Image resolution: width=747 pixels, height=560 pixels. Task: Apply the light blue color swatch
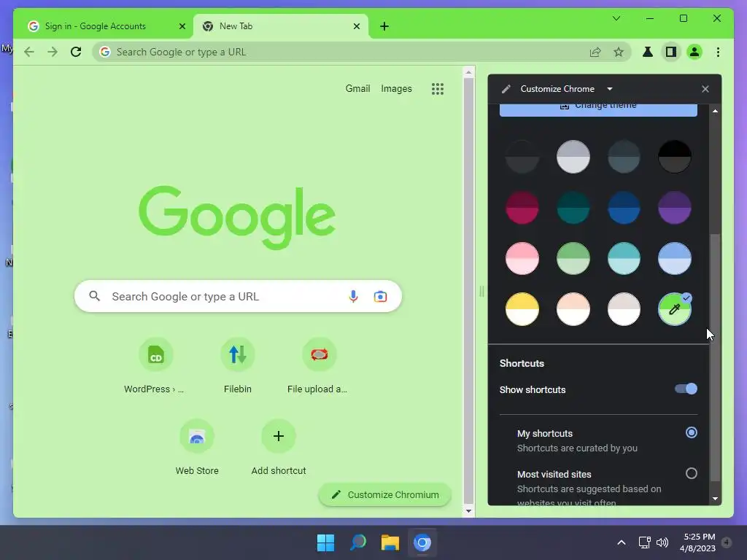coord(675,259)
